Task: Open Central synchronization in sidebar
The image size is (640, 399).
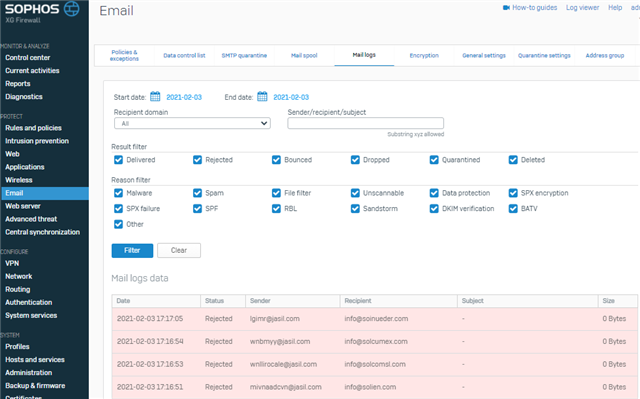Action: click(42, 232)
